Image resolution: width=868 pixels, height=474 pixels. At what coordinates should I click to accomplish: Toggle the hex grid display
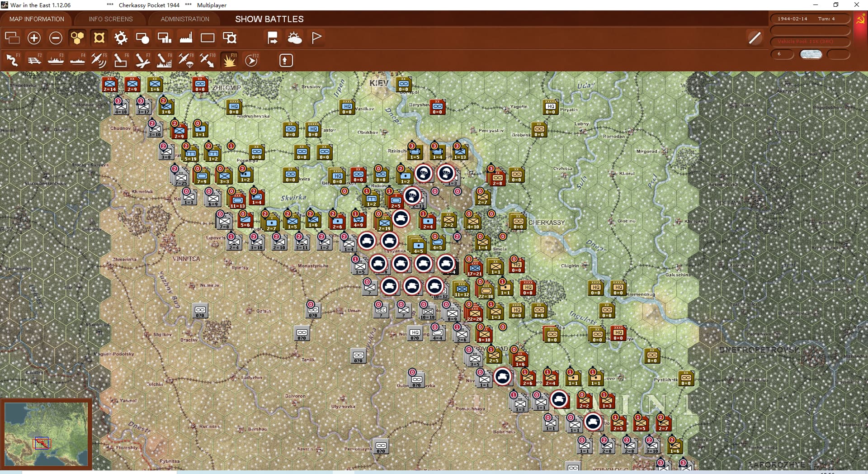point(77,38)
